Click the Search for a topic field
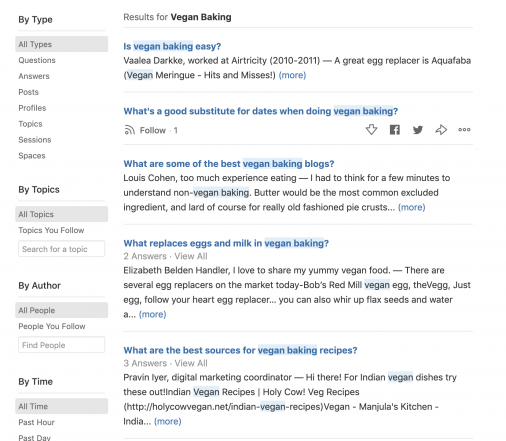Screen dimensions: 506x441 point(62,249)
